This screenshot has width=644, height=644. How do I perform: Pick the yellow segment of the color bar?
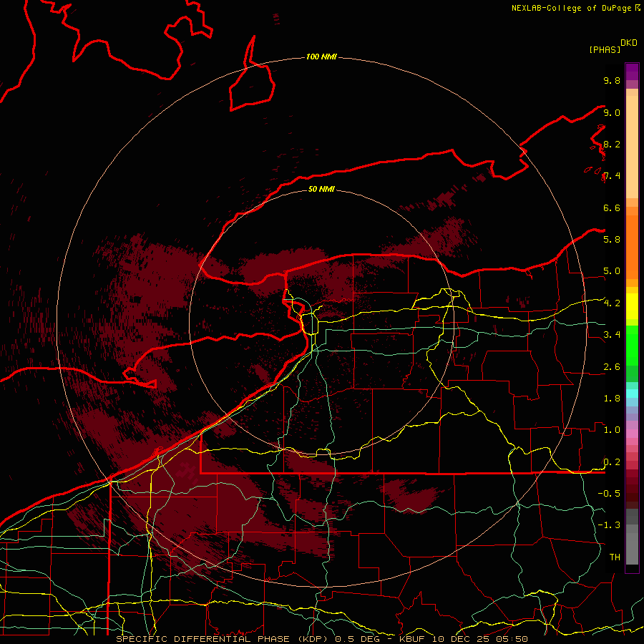tap(632, 306)
